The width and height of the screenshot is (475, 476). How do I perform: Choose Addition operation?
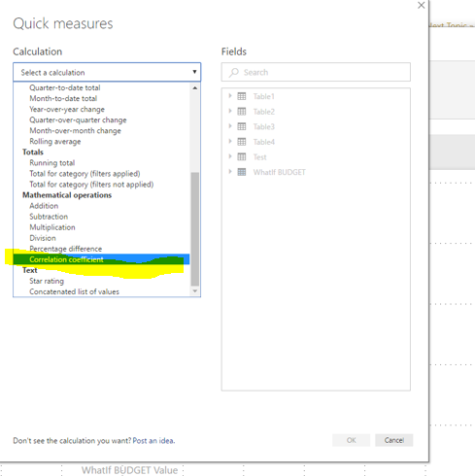tap(44, 206)
